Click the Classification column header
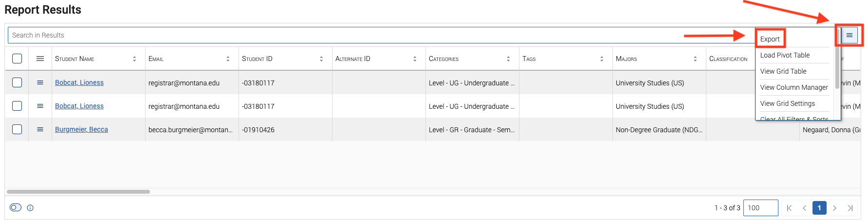Image resolution: width=868 pixels, height=222 pixels. 728,59
